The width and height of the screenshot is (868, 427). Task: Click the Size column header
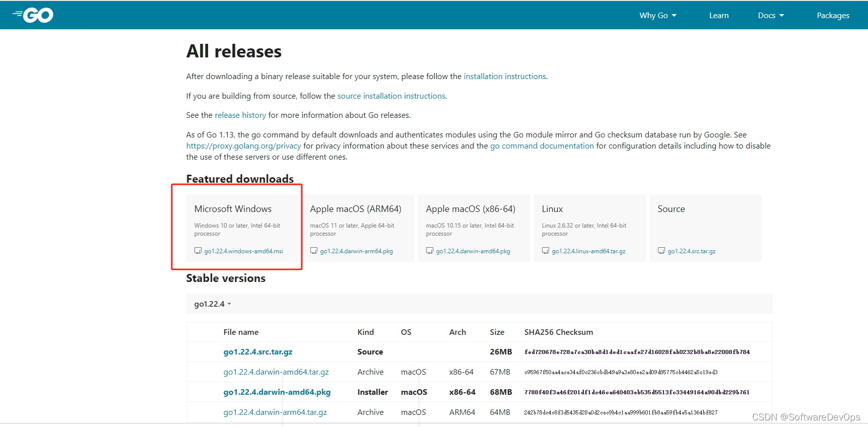(x=497, y=332)
